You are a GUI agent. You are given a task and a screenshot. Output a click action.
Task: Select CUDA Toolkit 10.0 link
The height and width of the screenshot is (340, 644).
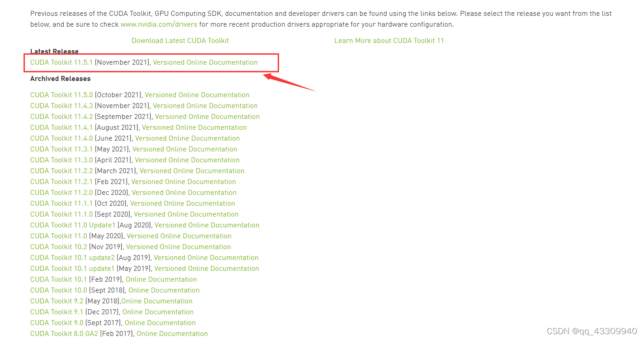[x=59, y=290]
